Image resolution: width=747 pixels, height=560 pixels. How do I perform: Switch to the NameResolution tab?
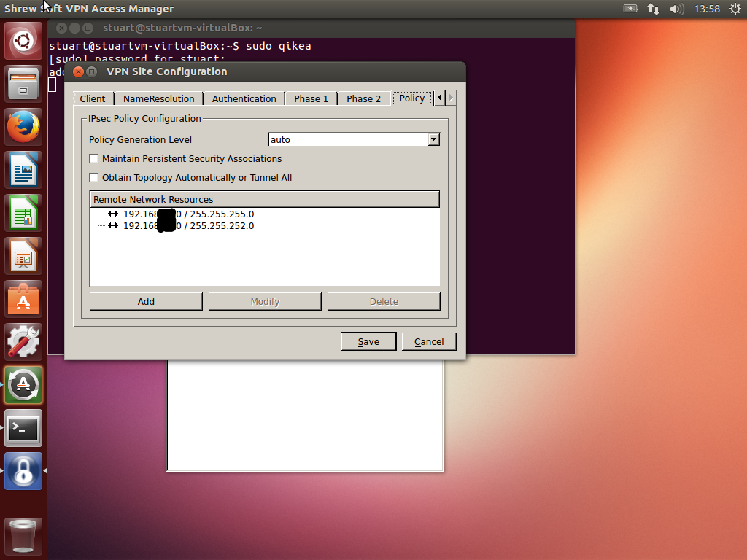pyautogui.click(x=158, y=98)
